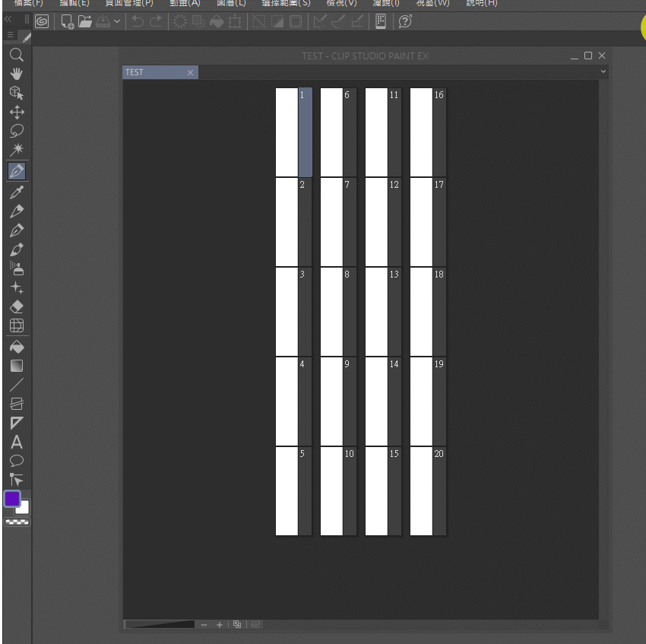Select the Correct line tool
Viewport: 646px width, 644px height.
17,480
